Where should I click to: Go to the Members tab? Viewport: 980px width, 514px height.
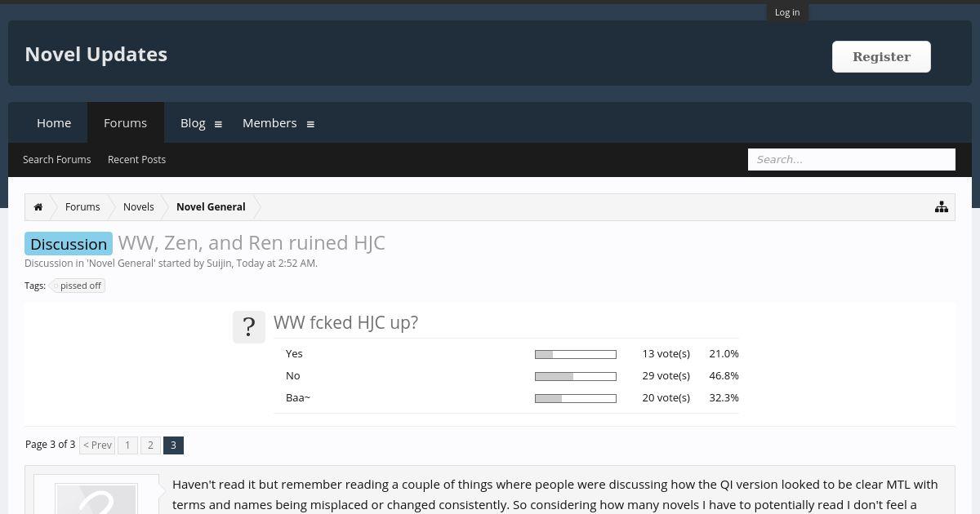pyautogui.click(x=269, y=122)
